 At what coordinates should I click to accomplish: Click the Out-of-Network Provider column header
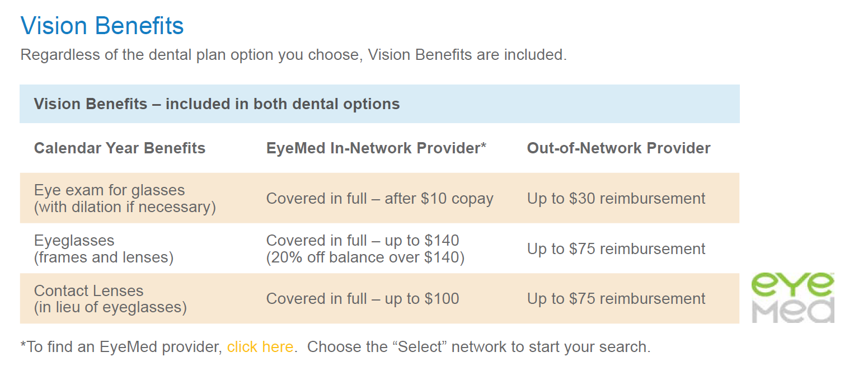pos(619,148)
